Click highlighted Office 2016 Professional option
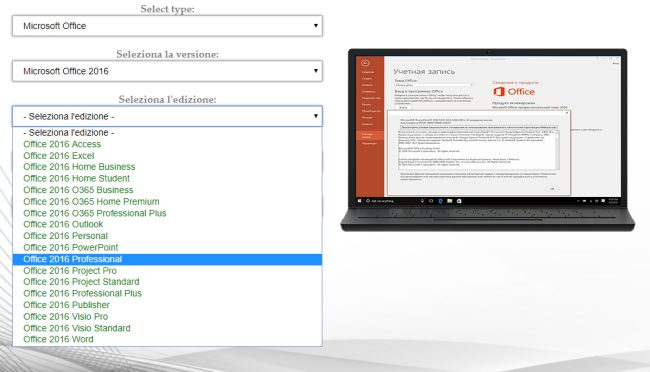The height and width of the screenshot is (372, 650). (x=167, y=259)
